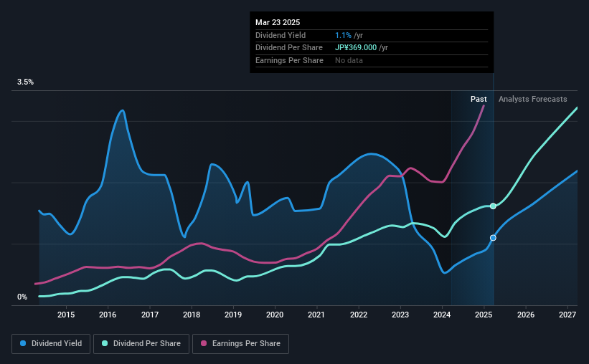Screen dimensions: 589x364
Task: Toggle the Earnings Per Share legend button
Action: (x=240, y=344)
